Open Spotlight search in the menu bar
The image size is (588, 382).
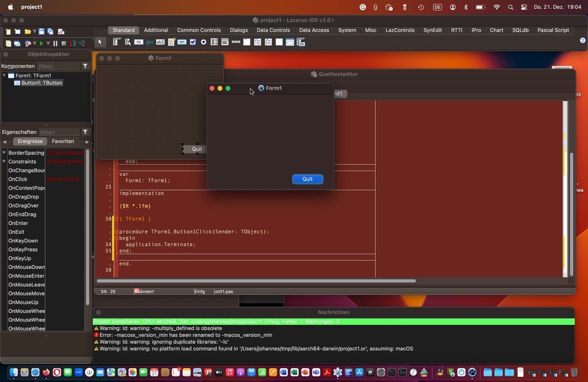pos(511,7)
